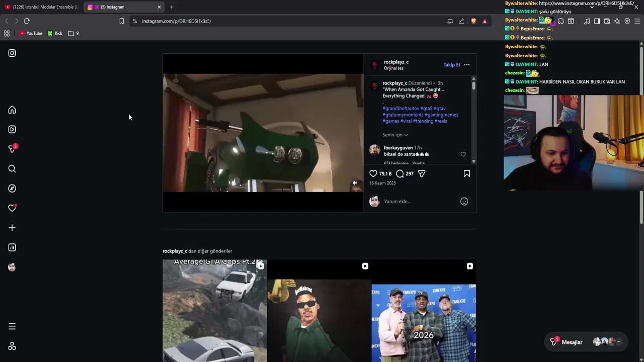Open Brave playlist music note icon

click(x=587, y=21)
